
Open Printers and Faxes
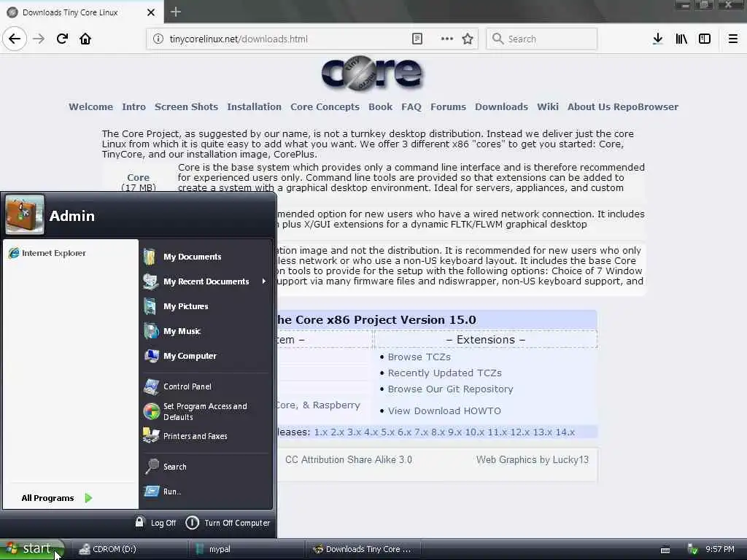point(206,436)
